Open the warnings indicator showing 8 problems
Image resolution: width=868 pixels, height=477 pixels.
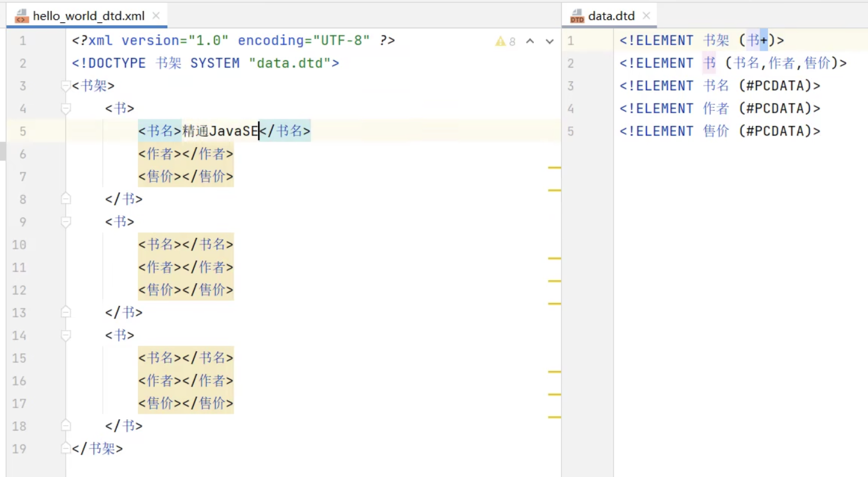[506, 42]
